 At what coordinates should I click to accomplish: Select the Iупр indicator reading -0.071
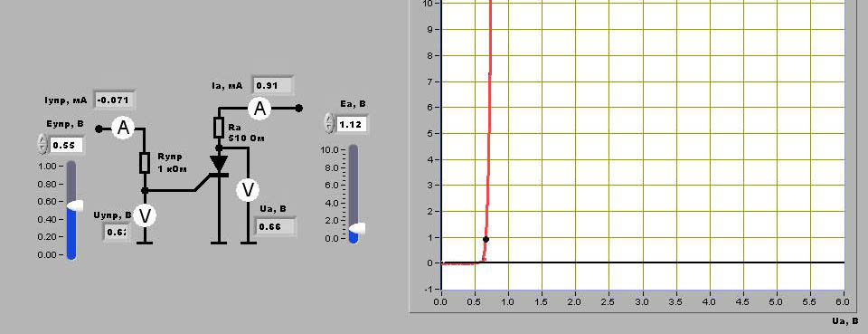(114, 100)
